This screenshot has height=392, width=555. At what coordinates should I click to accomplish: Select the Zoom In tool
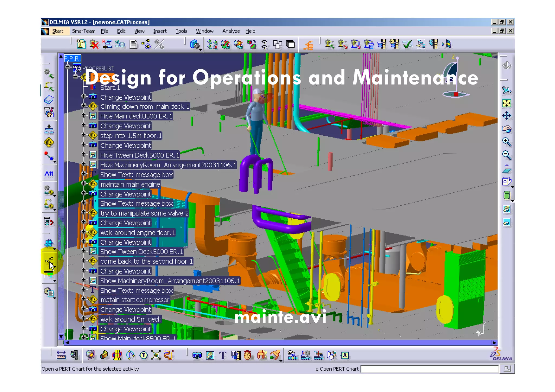point(506,142)
